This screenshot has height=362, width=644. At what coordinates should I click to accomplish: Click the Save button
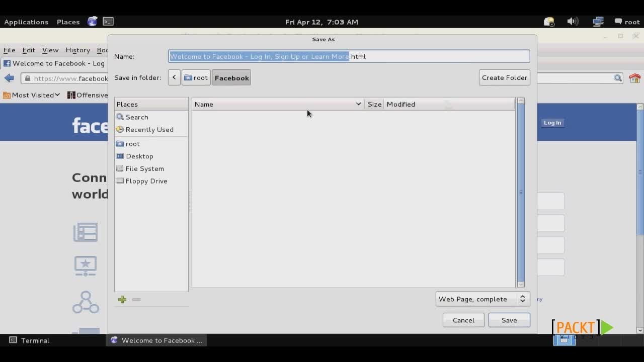509,320
